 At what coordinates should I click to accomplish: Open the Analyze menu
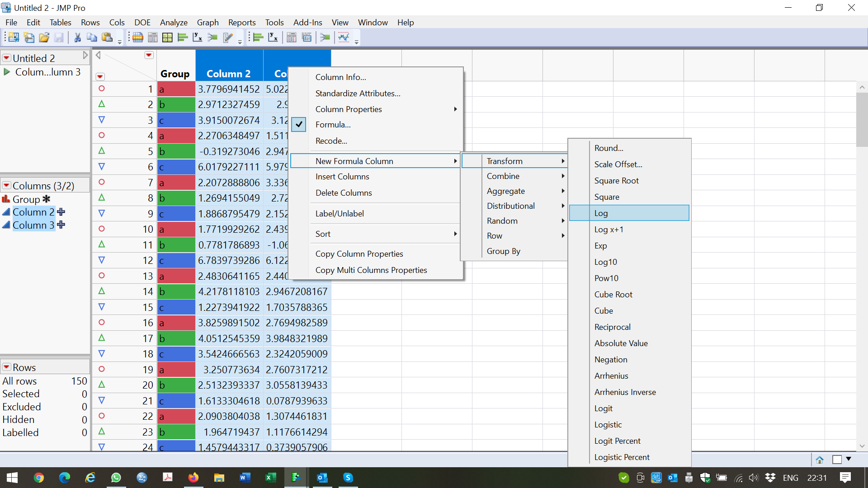click(x=174, y=22)
